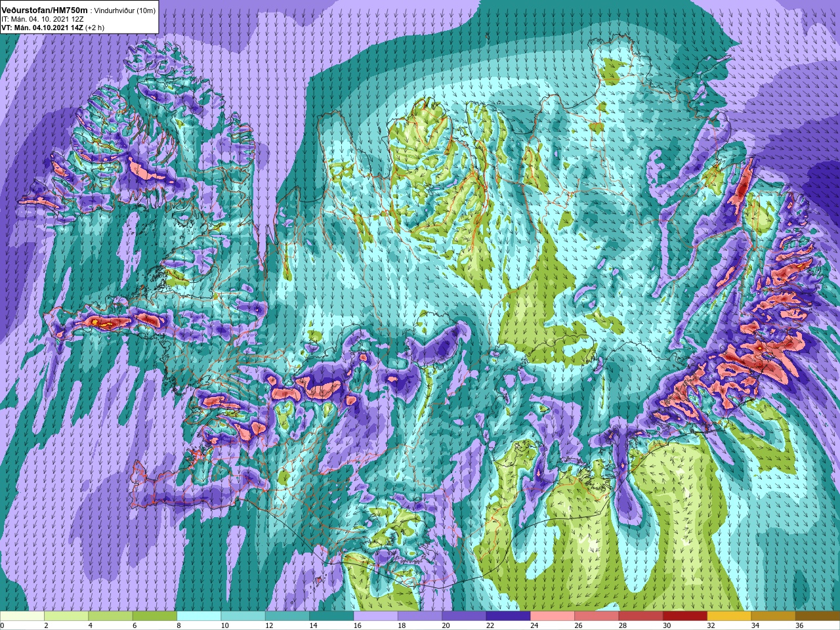Click the VT: Mán. 04.10.2021 14Z (+2 h) line
The width and height of the screenshot is (840, 630).
point(52,28)
